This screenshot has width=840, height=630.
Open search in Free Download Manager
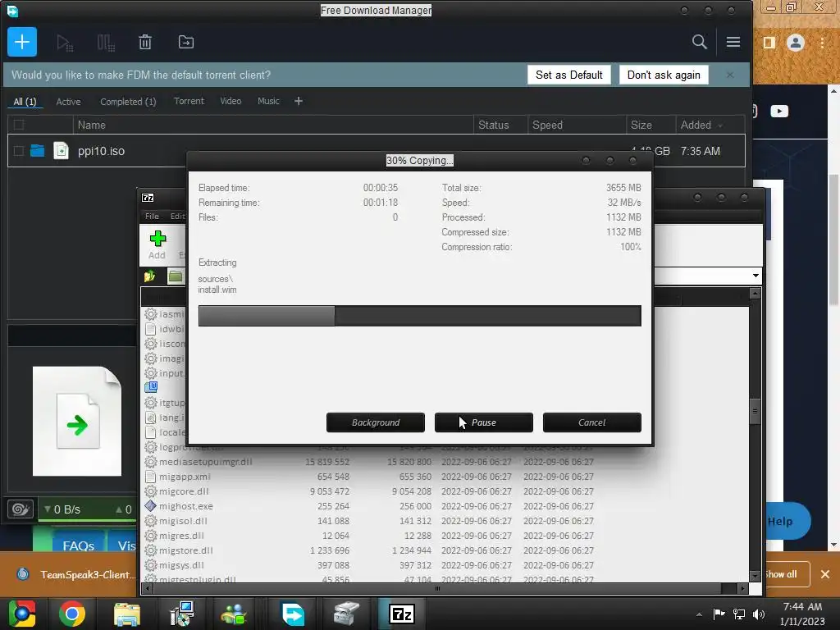click(x=699, y=42)
